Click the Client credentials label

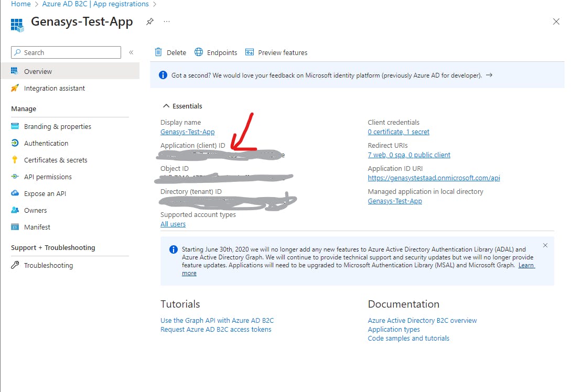(394, 122)
